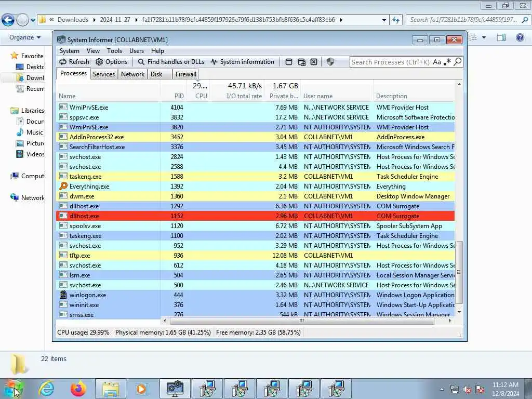Open the View menu
The image size is (532, 399).
point(93,51)
